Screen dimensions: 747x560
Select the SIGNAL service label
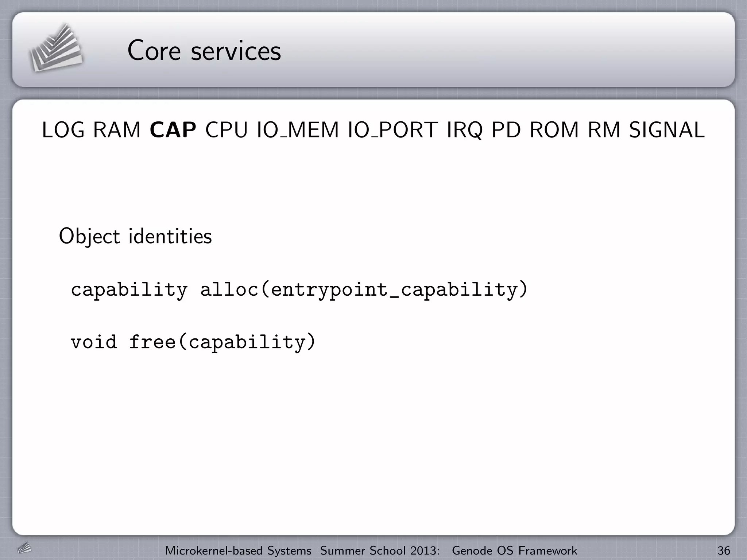click(x=667, y=130)
